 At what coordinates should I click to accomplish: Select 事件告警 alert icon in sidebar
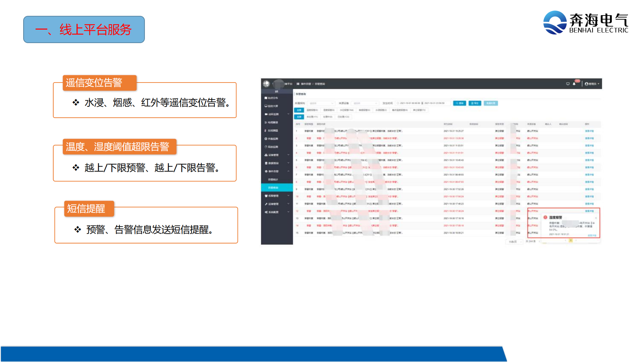(266, 171)
